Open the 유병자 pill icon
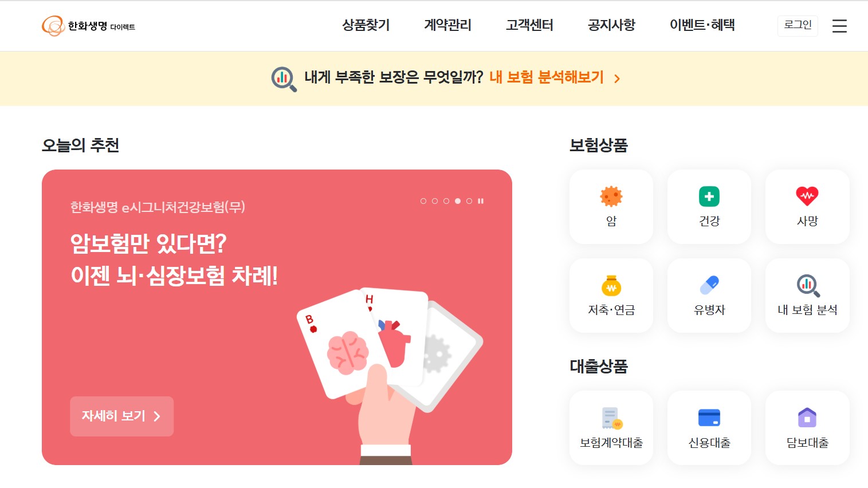Image resolution: width=868 pixels, height=488 pixels. (709, 285)
